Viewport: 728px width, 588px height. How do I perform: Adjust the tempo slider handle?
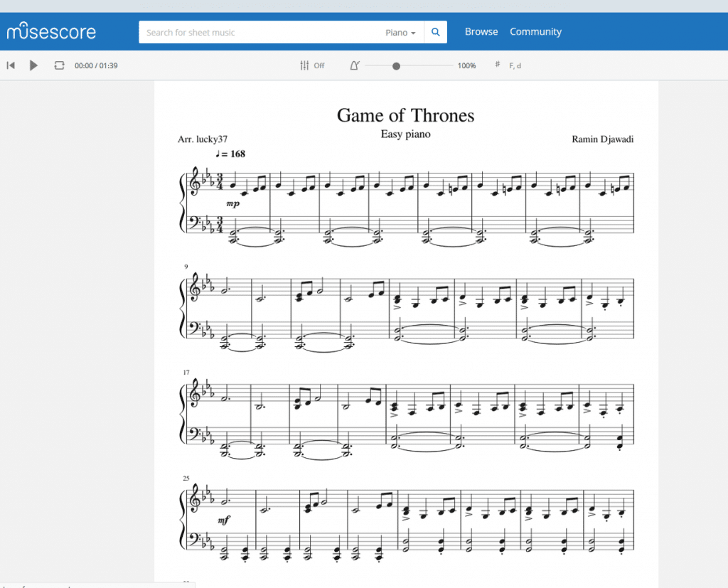396,66
